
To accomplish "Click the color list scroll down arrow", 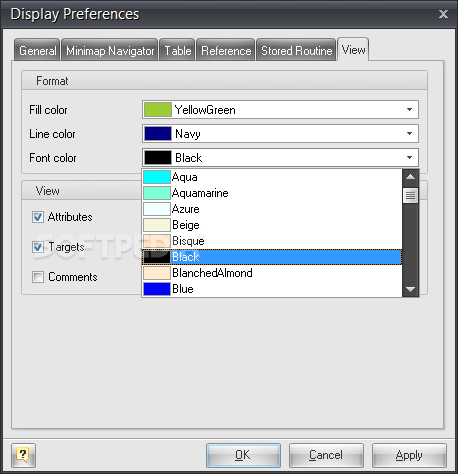I will (x=410, y=289).
